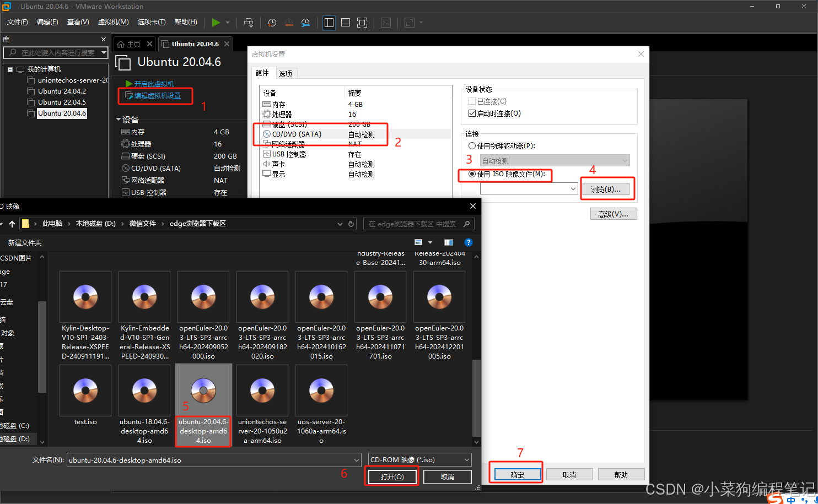
Task: Open console view toolbar icon
Action: coord(386,23)
